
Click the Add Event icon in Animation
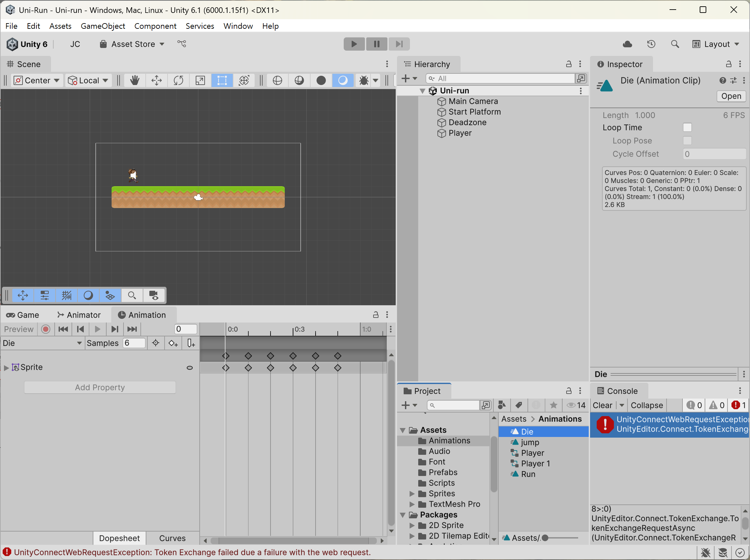[191, 343]
